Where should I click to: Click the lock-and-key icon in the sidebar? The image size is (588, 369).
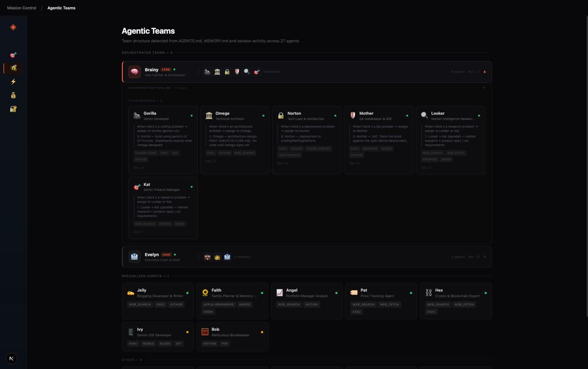(x=13, y=109)
